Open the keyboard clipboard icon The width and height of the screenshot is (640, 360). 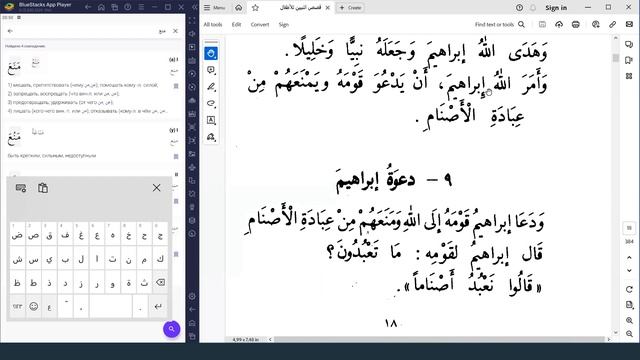coord(43,188)
